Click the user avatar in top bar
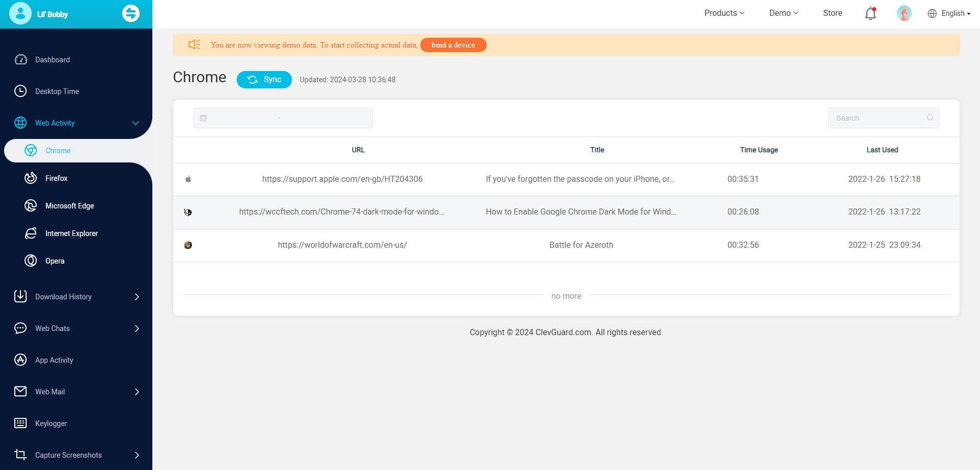This screenshot has height=470, width=980. [x=904, y=13]
